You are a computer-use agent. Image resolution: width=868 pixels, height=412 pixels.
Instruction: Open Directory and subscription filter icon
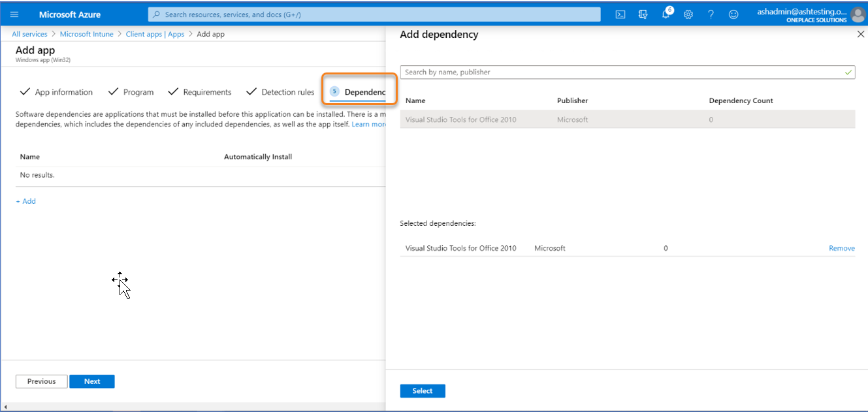pos(643,14)
